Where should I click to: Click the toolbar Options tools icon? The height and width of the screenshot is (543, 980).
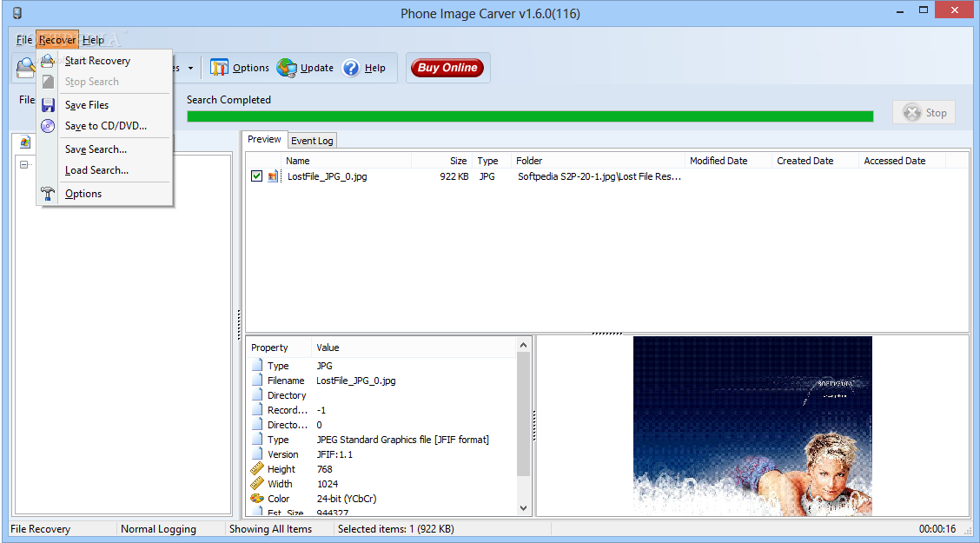click(220, 68)
